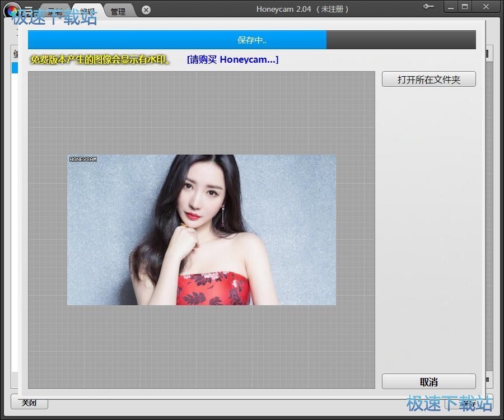This screenshot has width=504, height=420.
Task: Click the key registration icon in title bar
Action: click(428, 6)
